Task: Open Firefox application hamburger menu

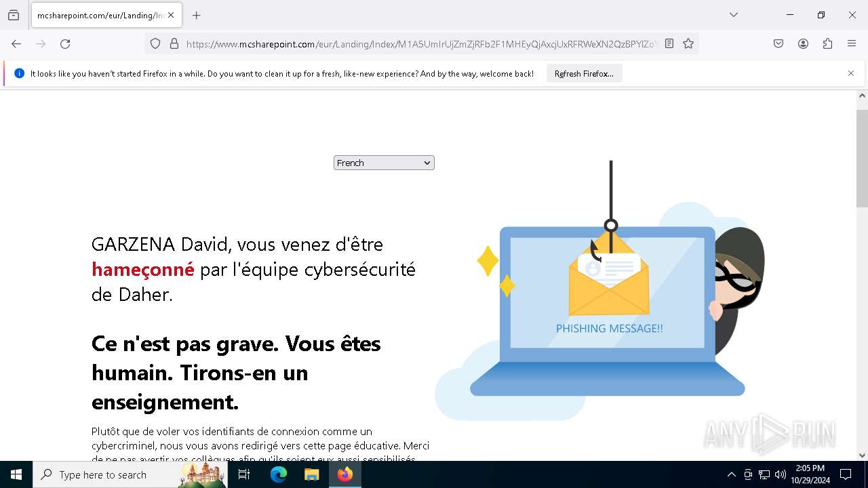Action: pos(852,43)
